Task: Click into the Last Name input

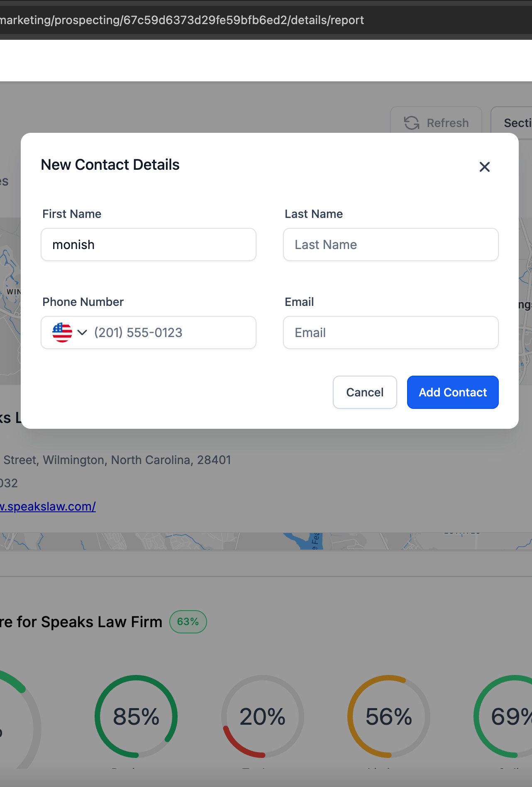Action: click(390, 244)
